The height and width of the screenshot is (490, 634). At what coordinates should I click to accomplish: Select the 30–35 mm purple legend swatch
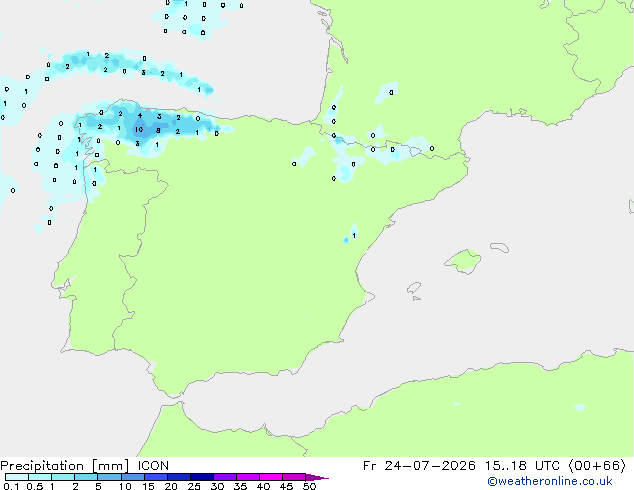click(x=224, y=477)
